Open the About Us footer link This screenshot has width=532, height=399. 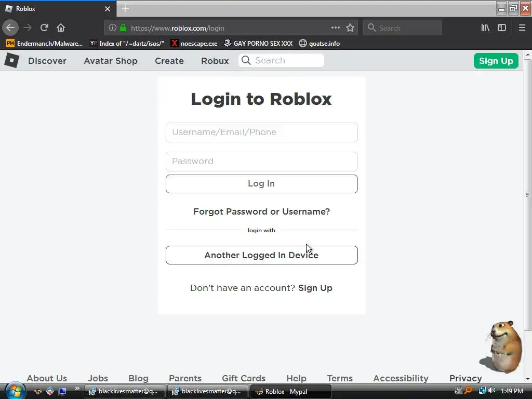[x=47, y=378]
